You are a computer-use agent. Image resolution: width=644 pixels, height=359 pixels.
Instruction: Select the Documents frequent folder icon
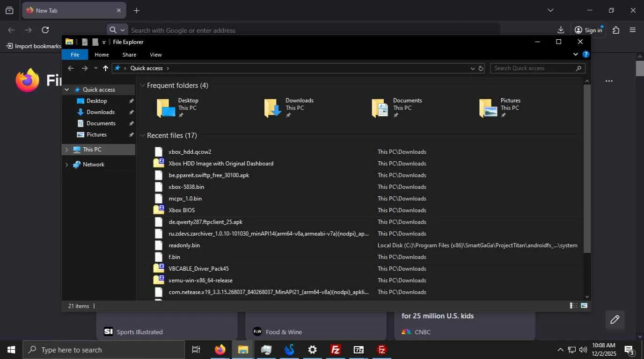pos(380,108)
